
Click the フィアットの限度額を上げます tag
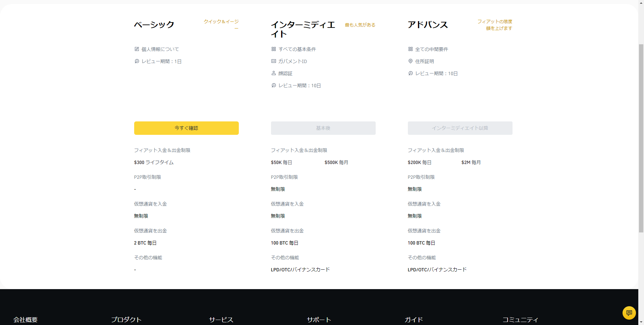[x=495, y=25]
